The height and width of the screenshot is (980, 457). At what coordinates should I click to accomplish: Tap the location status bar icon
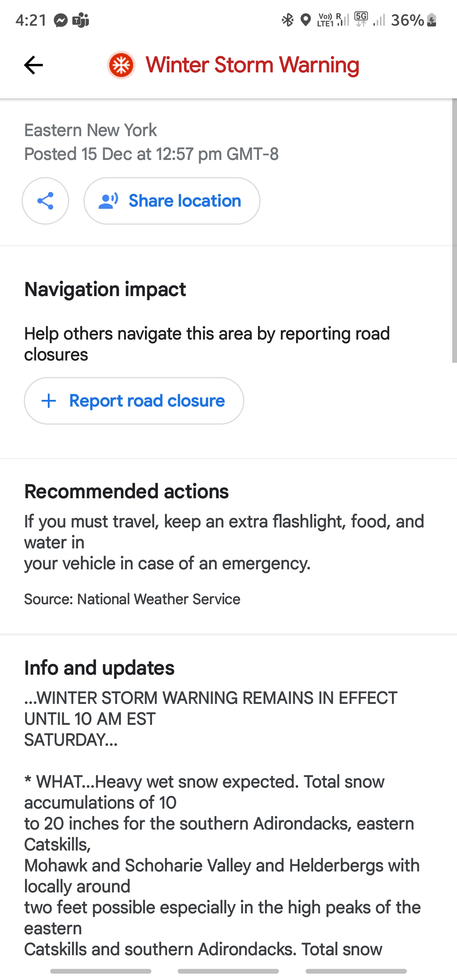(306, 20)
